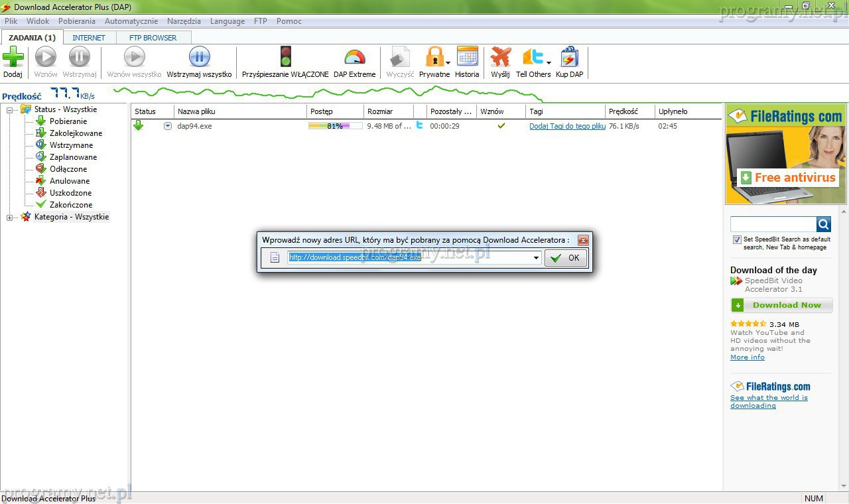Viewport: 849px width, 504px height.
Task: Click the SpeedBit search magnifier button
Action: [823, 224]
